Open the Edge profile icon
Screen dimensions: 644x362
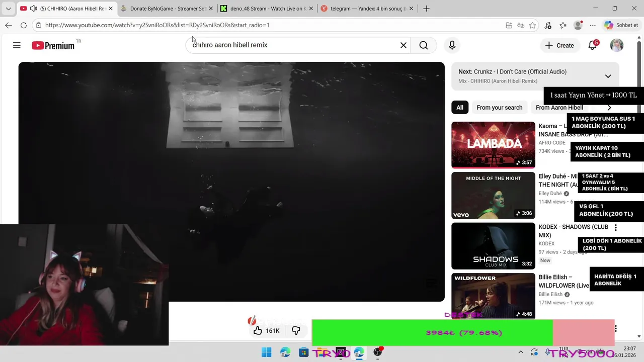pyautogui.click(x=578, y=25)
